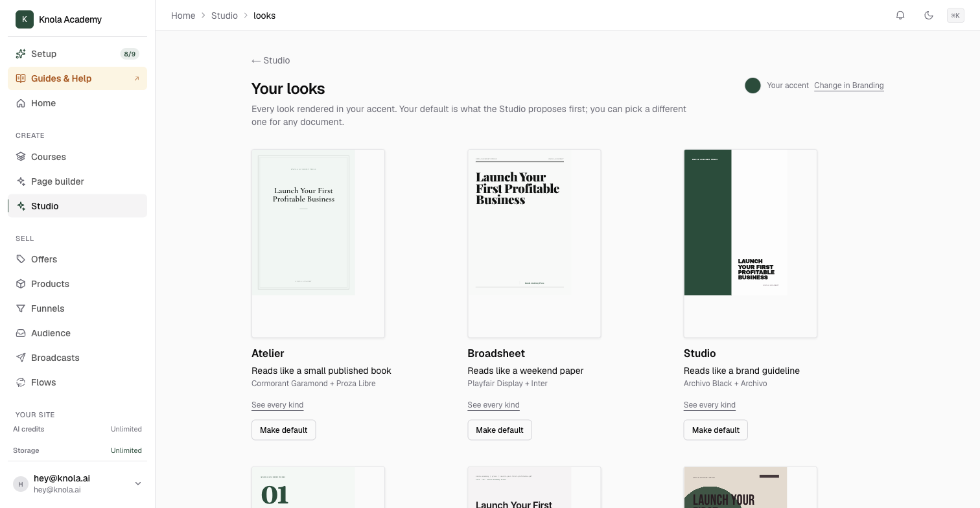Click the Funnels filter icon
This screenshot has width=980, height=508.
[x=21, y=308]
